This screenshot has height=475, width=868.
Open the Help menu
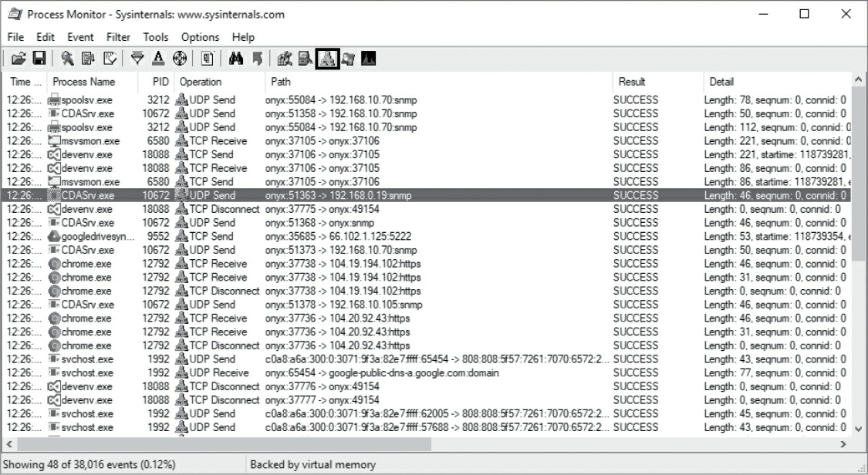coord(243,37)
